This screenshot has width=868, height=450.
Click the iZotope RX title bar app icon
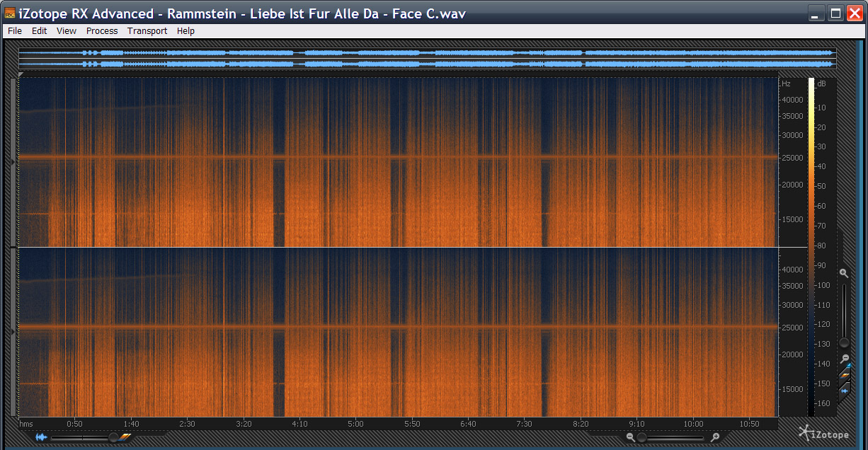[x=10, y=13]
